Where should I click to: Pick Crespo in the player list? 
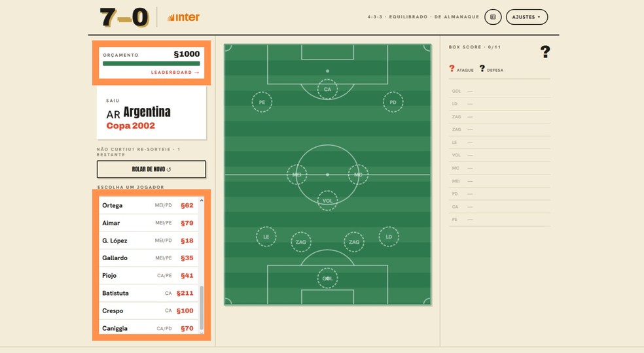(x=149, y=311)
